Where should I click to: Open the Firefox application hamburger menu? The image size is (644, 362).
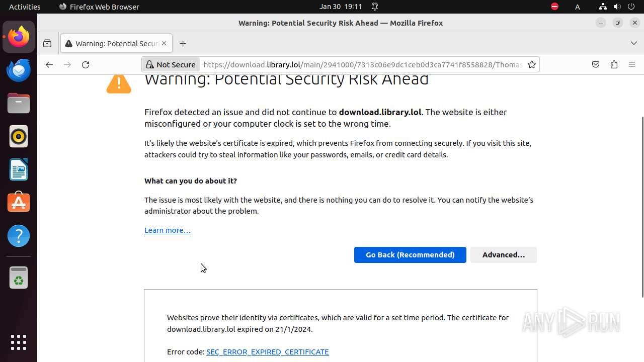[632, 64]
